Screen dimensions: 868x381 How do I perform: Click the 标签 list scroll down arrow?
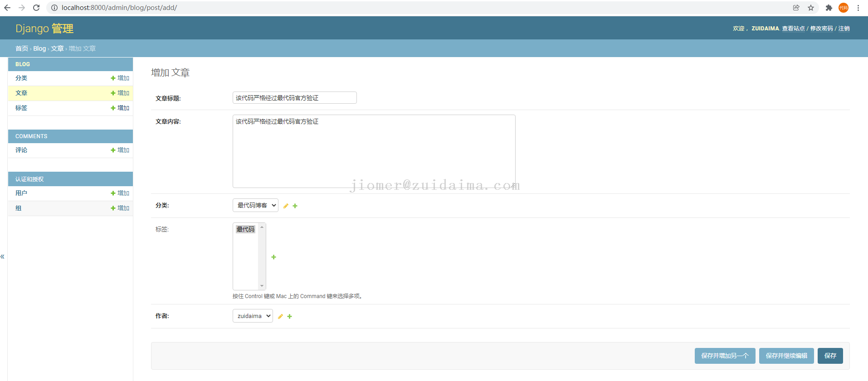(x=262, y=286)
